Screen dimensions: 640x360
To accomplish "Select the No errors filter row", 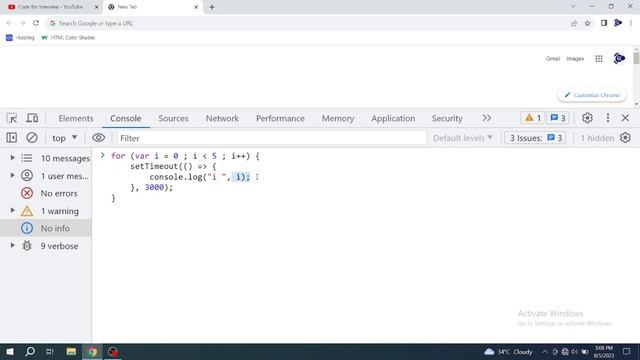I will coord(46,193).
